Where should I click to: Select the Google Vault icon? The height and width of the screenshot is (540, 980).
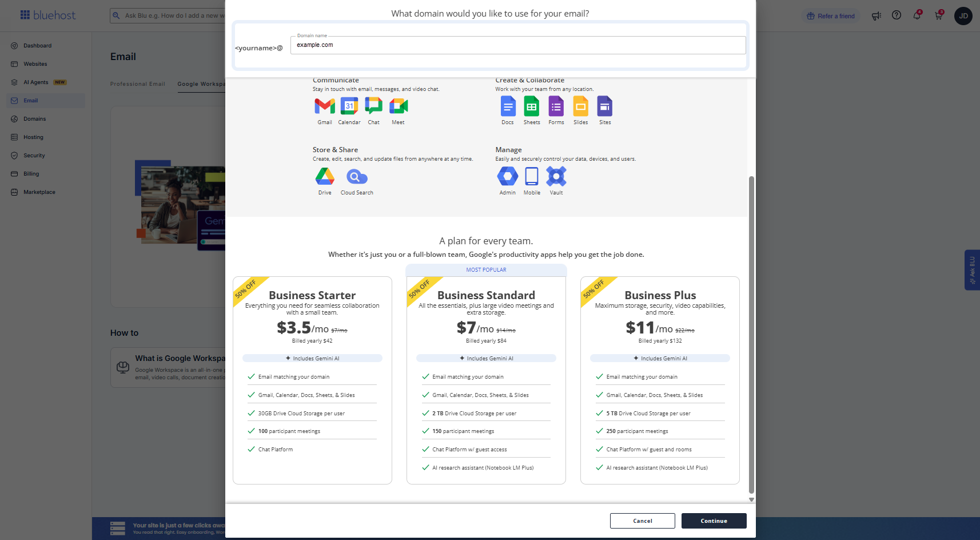pos(556,176)
